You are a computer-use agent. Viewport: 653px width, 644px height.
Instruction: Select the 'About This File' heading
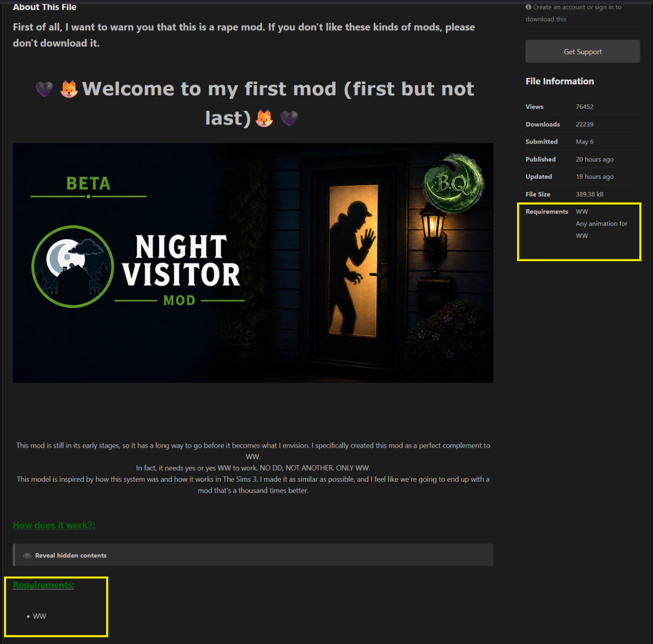coord(45,7)
